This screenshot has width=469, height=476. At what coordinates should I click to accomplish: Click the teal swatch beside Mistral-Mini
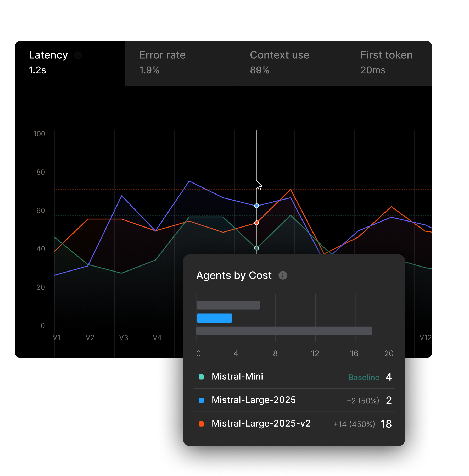201,377
